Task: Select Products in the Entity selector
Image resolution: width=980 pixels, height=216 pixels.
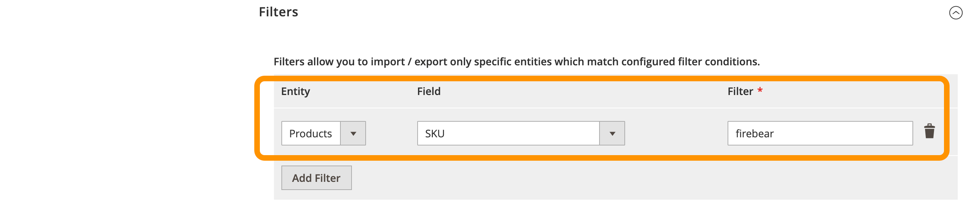Action: click(x=310, y=133)
